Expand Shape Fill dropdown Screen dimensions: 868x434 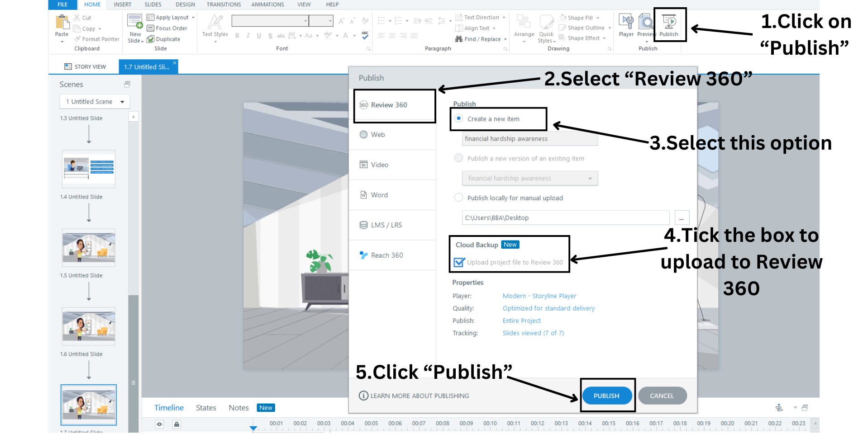pos(598,18)
